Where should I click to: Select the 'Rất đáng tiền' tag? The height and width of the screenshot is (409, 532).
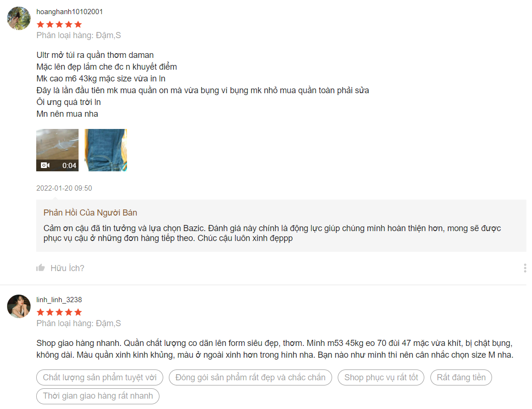(461, 377)
